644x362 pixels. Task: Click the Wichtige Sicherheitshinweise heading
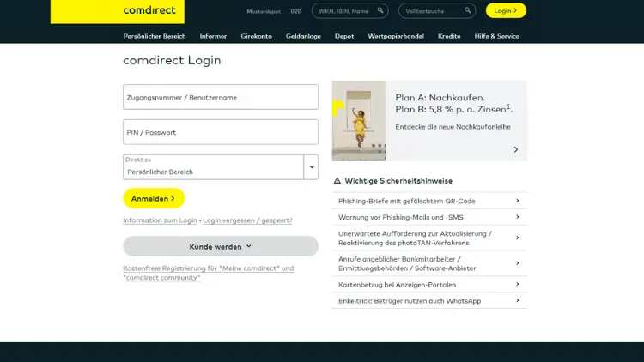(398, 181)
